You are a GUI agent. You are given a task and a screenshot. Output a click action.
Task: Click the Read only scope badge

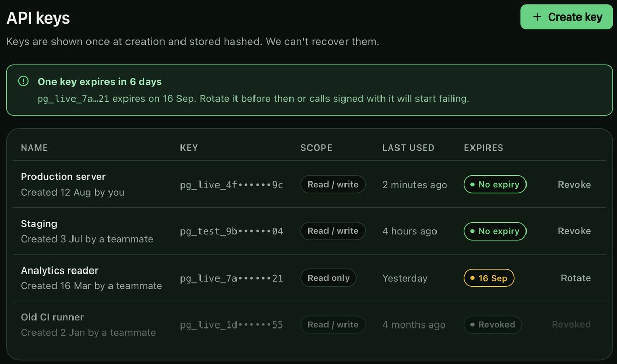329,278
